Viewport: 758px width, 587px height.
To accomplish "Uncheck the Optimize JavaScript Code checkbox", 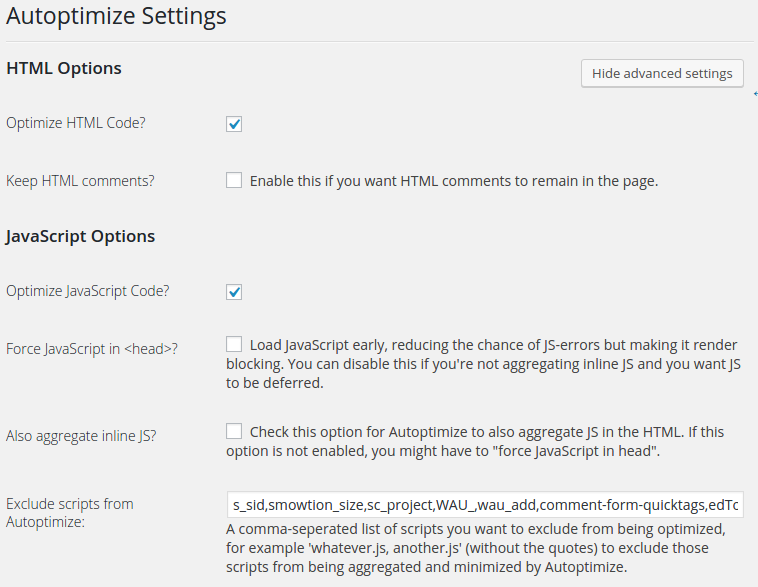I will point(234,292).
